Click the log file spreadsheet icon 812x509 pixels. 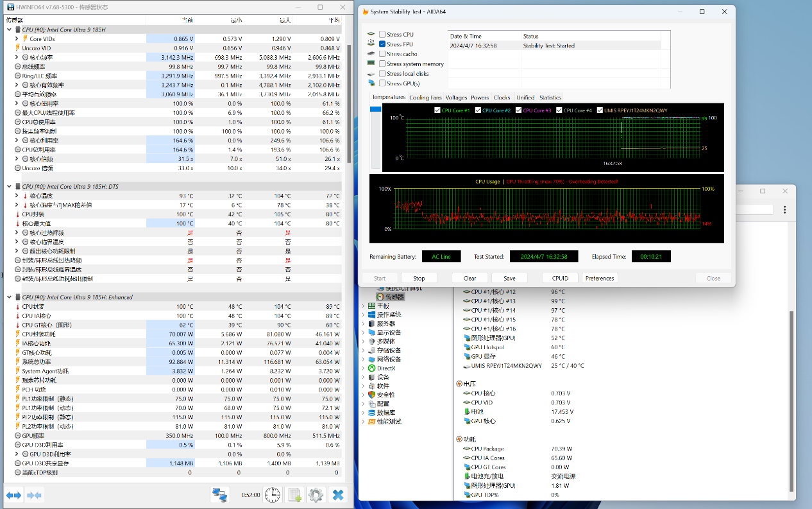coord(294,495)
